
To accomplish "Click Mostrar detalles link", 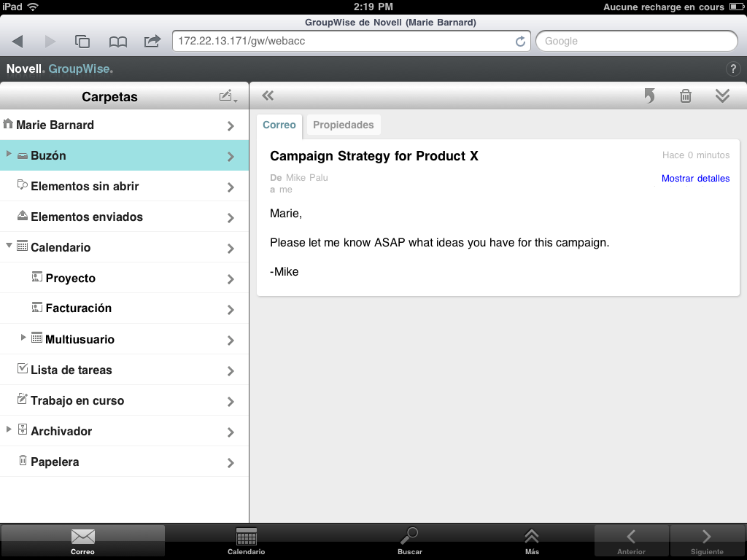I will [x=695, y=178].
